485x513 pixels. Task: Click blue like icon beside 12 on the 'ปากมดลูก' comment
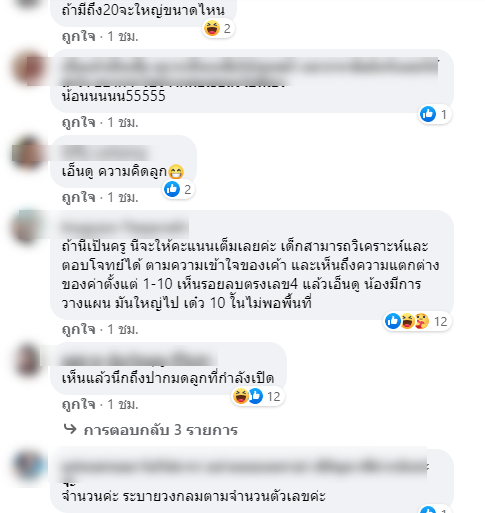256,396
